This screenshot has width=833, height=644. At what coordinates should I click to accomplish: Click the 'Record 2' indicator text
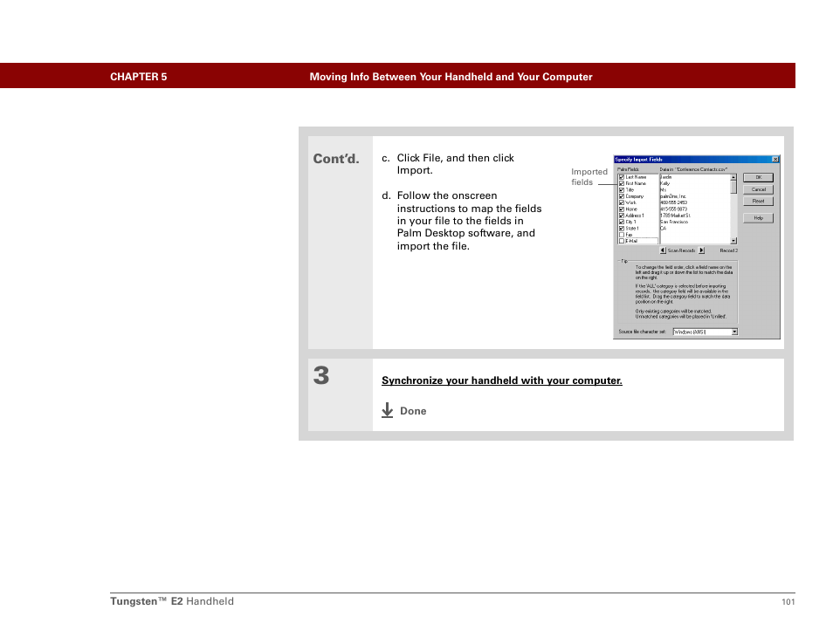click(728, 250)
